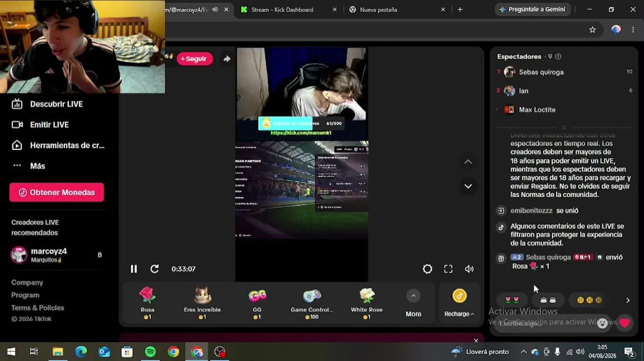
Task: Send the GG gift
Action: click(257, 303)
